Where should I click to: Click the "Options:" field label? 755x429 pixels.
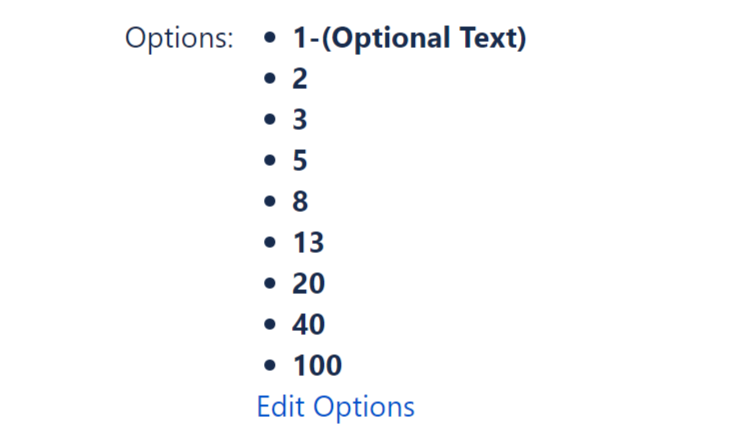[179, 39]
